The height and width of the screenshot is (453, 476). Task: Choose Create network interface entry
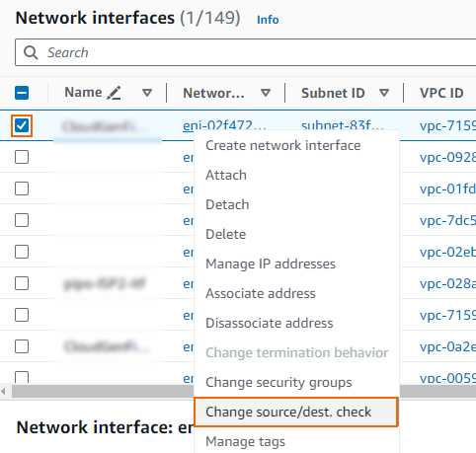click(283, 145)
